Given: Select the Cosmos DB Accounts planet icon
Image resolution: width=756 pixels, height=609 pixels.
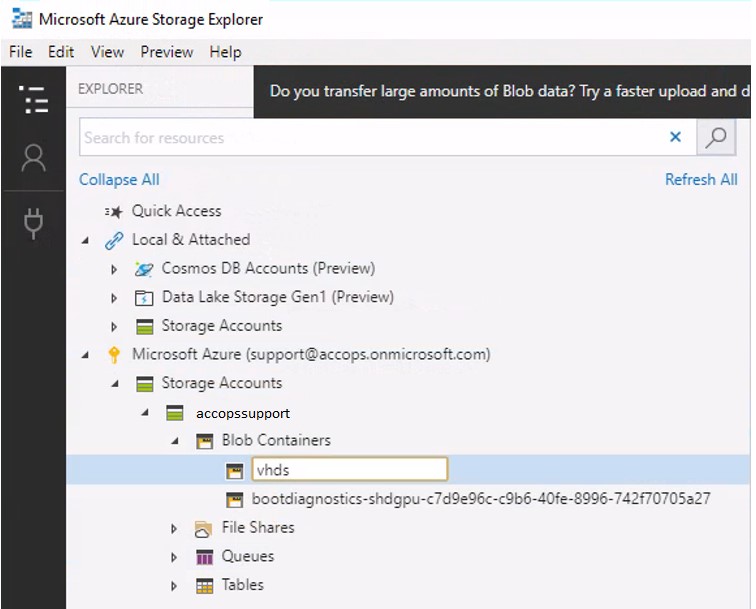Looking at the screenshot, I should point(144,269).
